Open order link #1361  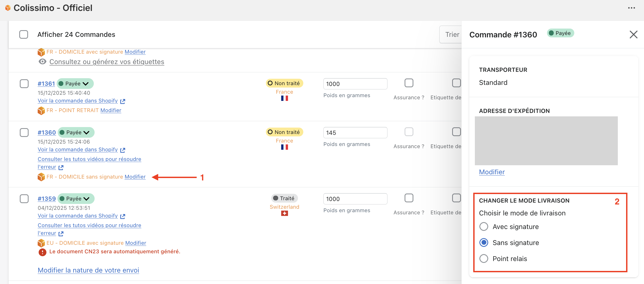(46, 84)
